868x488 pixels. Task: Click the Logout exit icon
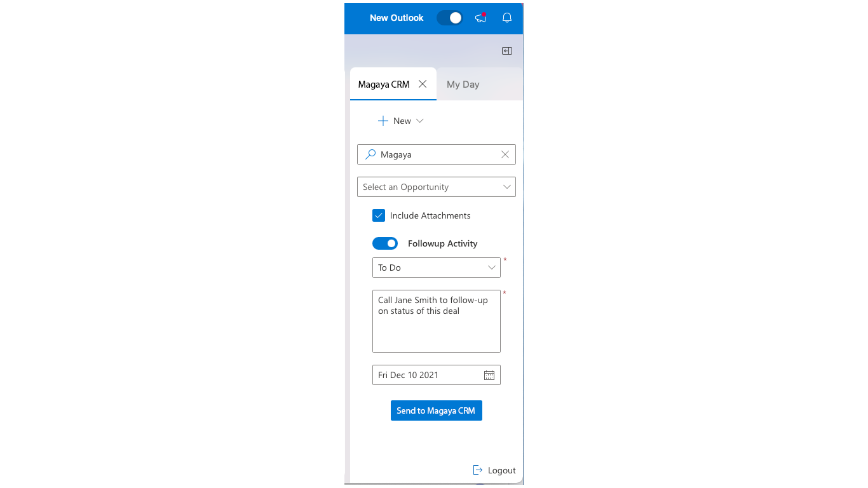(x=478, y=470)
